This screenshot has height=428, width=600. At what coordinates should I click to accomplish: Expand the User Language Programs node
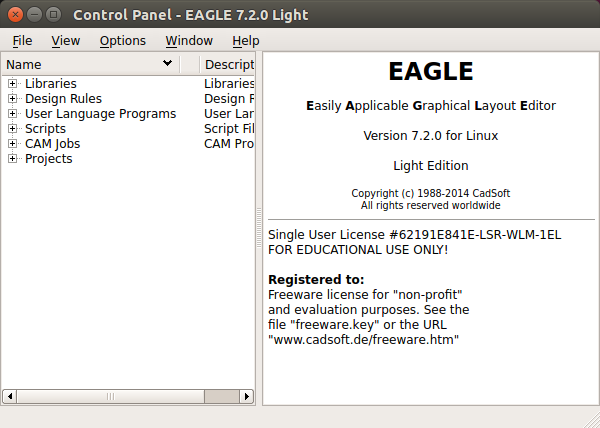(x=13, y=114)
